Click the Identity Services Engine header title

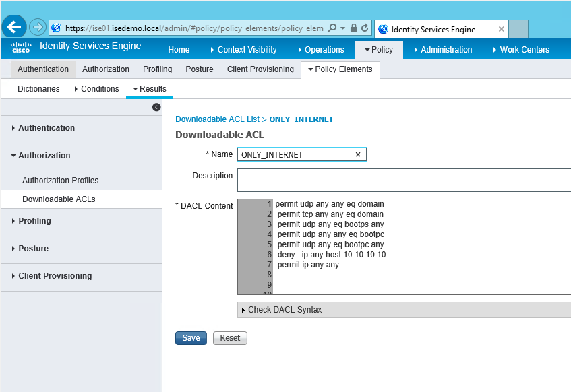tap(90, 46)
